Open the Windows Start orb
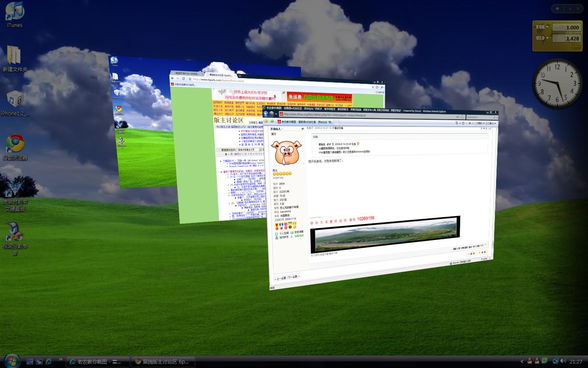This screenshot has height=368, width=588. pos(11,361)
